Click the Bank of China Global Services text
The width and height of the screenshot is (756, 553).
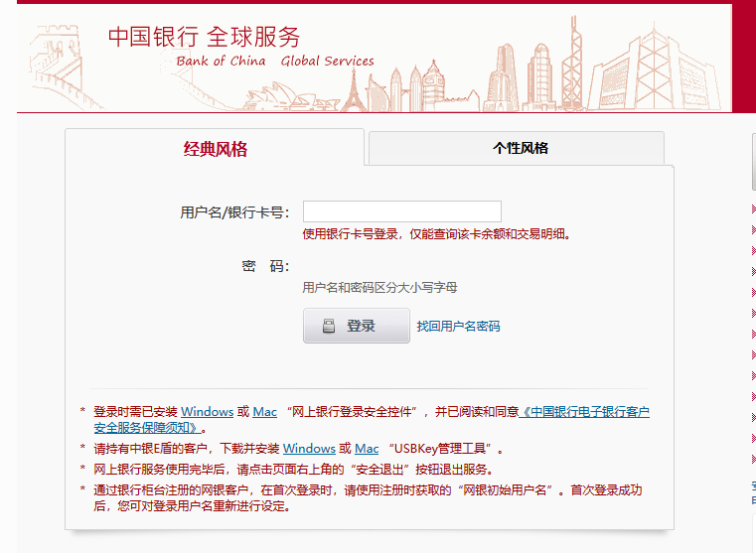point(275,62)
